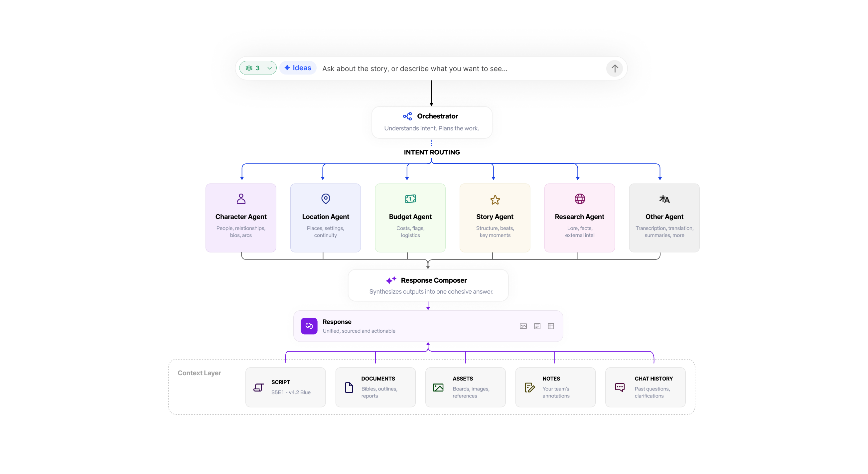Click the send arrow button in prompt bar

(615, 69)
